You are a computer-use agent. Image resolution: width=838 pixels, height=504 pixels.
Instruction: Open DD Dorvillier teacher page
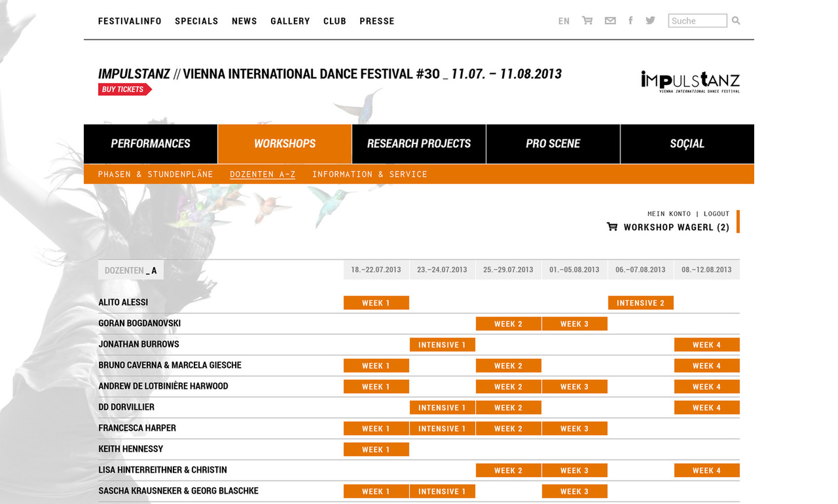tap(126, 407)
